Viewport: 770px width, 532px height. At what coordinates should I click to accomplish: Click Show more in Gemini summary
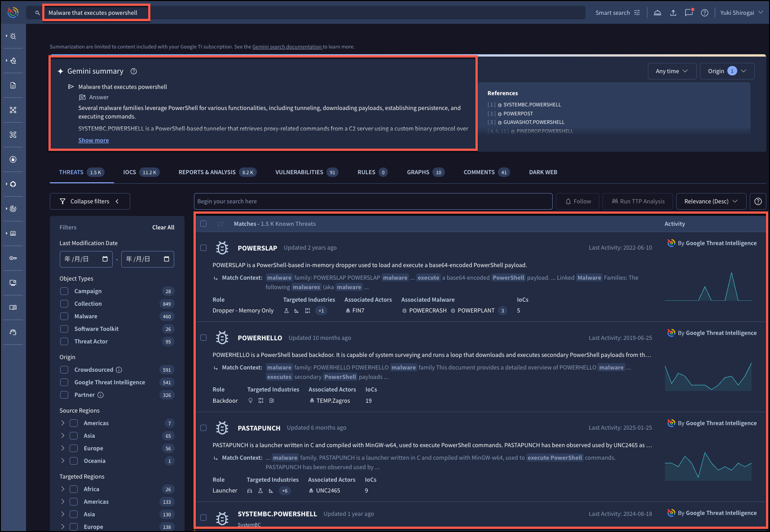93,141
